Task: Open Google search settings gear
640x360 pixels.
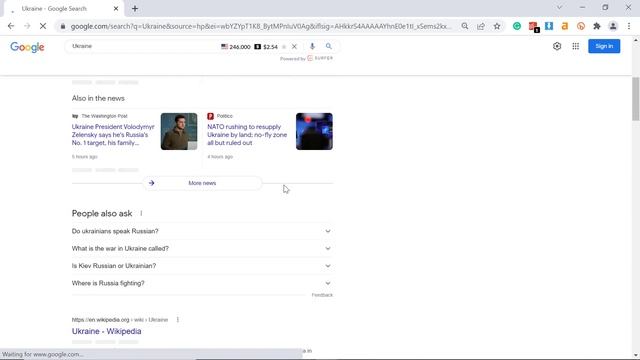Action: coord(557,46)
